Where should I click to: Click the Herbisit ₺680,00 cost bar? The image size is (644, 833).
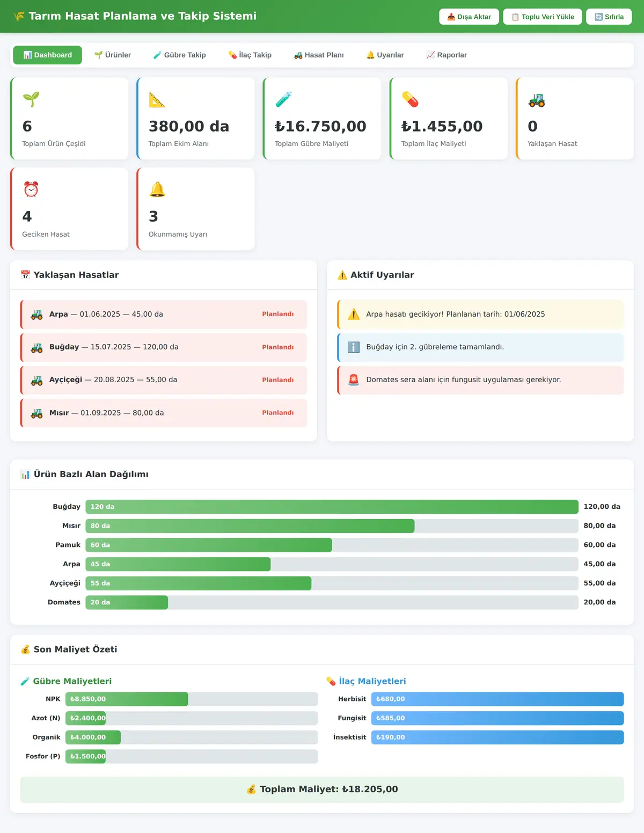tap(497, 699)
